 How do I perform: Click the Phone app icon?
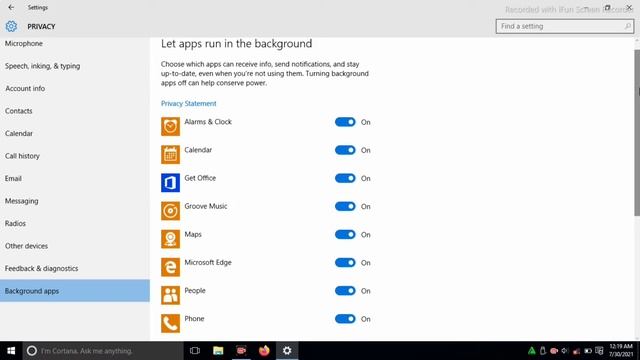point(170,324)
